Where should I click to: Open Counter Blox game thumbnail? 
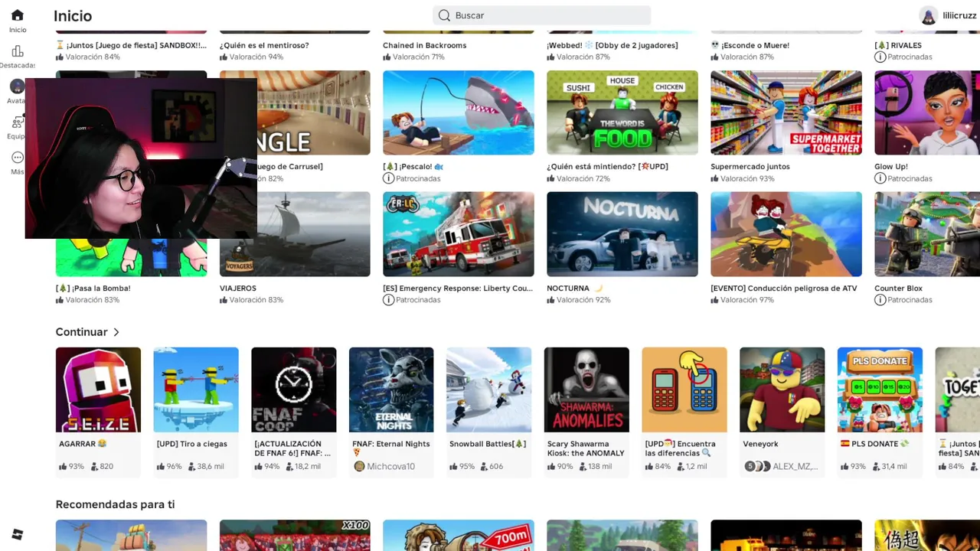pos(927,234)
